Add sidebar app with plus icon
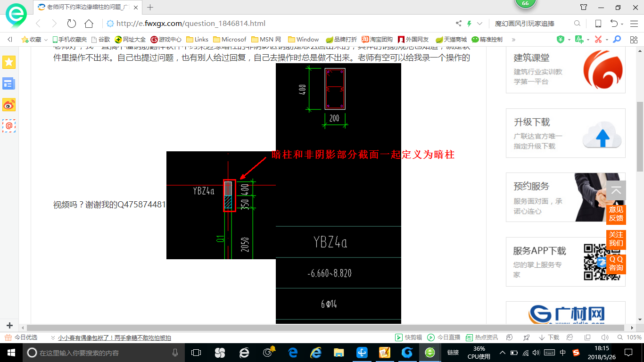This screenshot has height=362, width=644. pos(9,326)
